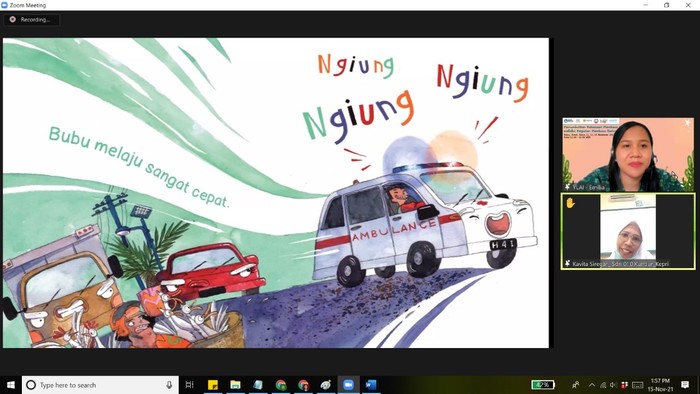Open Task View from the taskbar
The width and height of the screenshot is (700, 394).
[190, 385]
